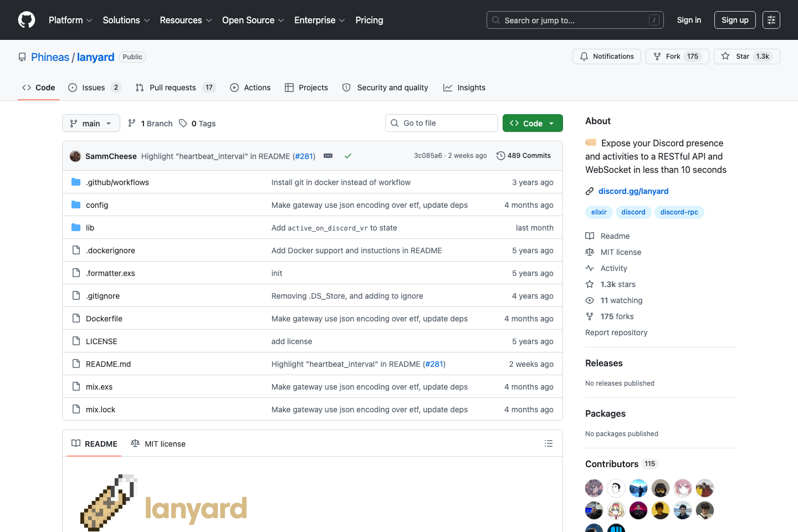Click the link icon beside discord.gg/lanyard
This screenshot has width=798, height=532.
[589, 191]
